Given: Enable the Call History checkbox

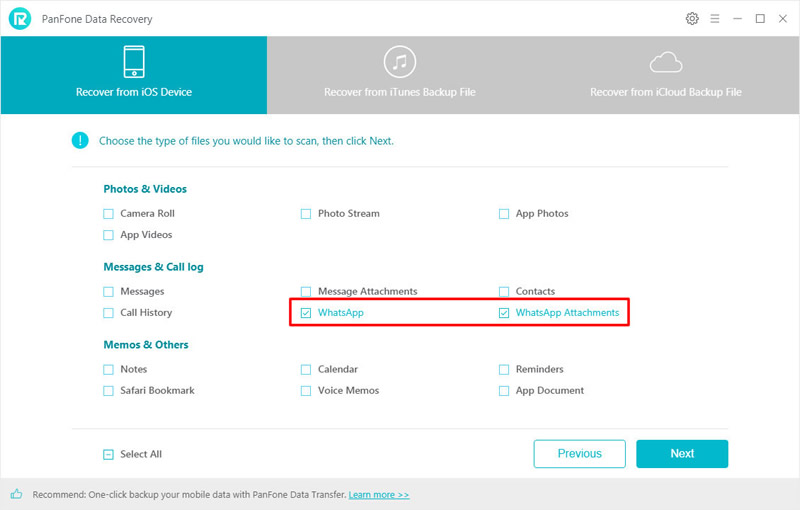Looking at the screenshot, I should 108,313.
